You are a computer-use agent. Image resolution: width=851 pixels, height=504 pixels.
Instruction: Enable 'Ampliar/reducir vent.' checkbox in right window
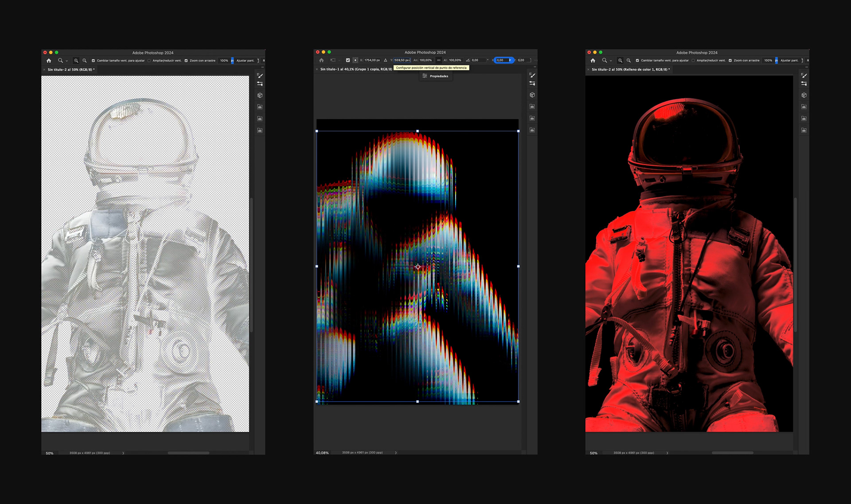coord(693,61)
